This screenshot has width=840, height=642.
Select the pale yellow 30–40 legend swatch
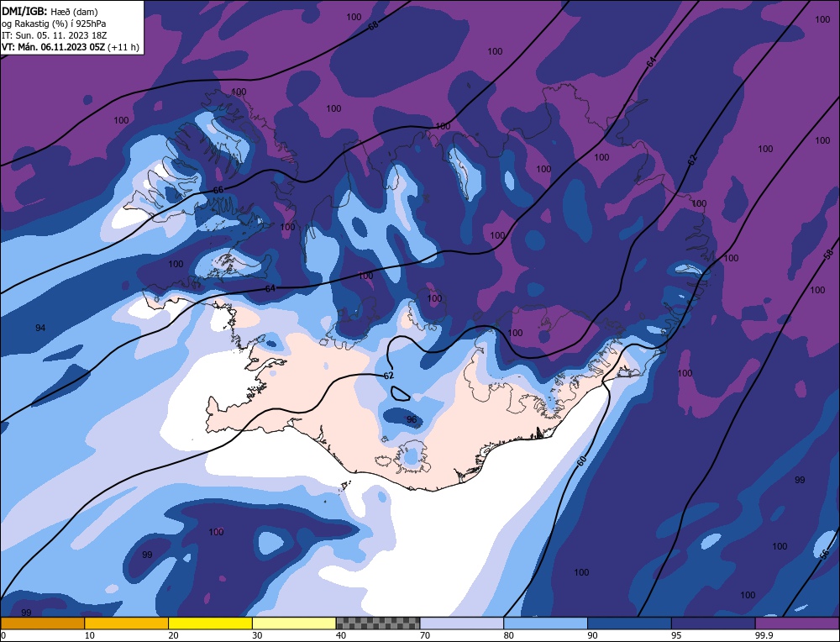pos(294,623)
